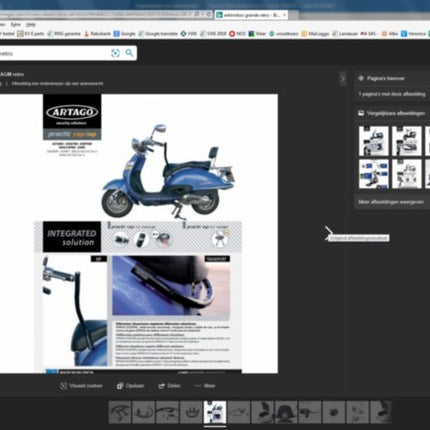Open second similar image thumbnail in bottom row
This screenshot has width=430, height=430.
click(x=407, y=174)
